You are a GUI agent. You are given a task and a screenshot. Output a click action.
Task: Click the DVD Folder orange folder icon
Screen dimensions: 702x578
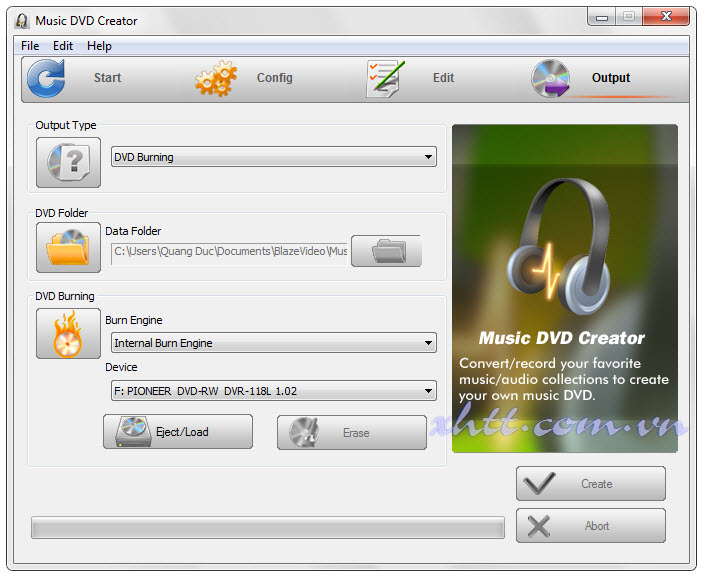[68, 247]
